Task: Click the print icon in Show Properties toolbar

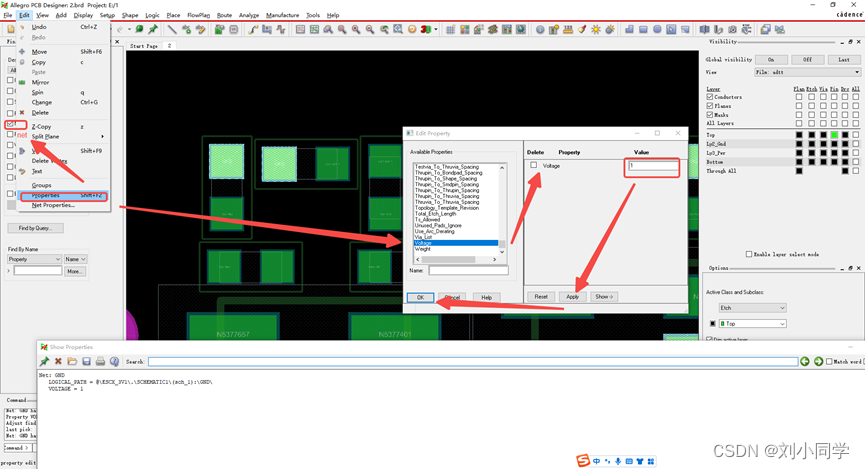Action: click(x=100, y=361)
